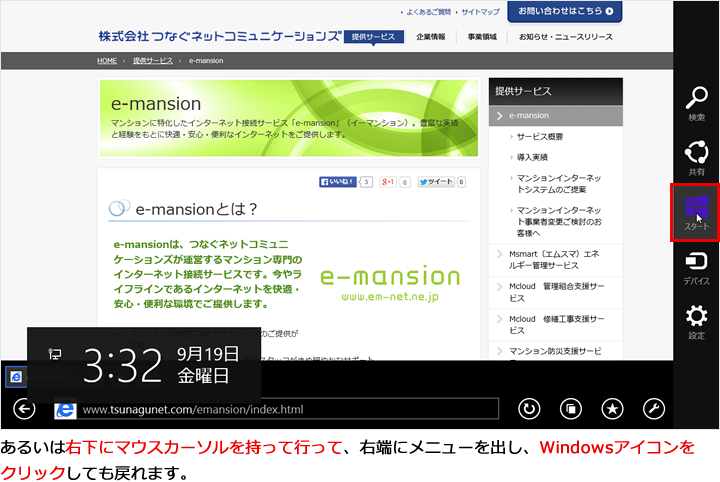This screenshot has height=482, width=720.
Task: Click the company logo 株式会社つなぐネットコミュニケーションズ
Action: pos(219,36)
